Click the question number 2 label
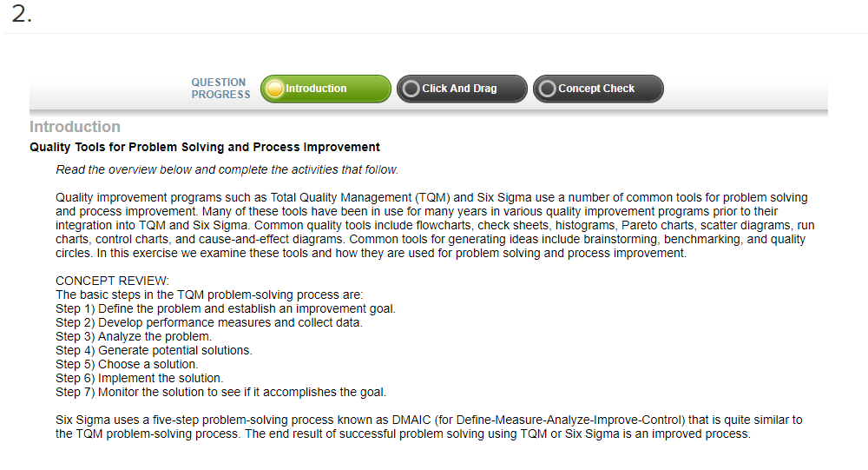The image size is (868, 470). 22,14
